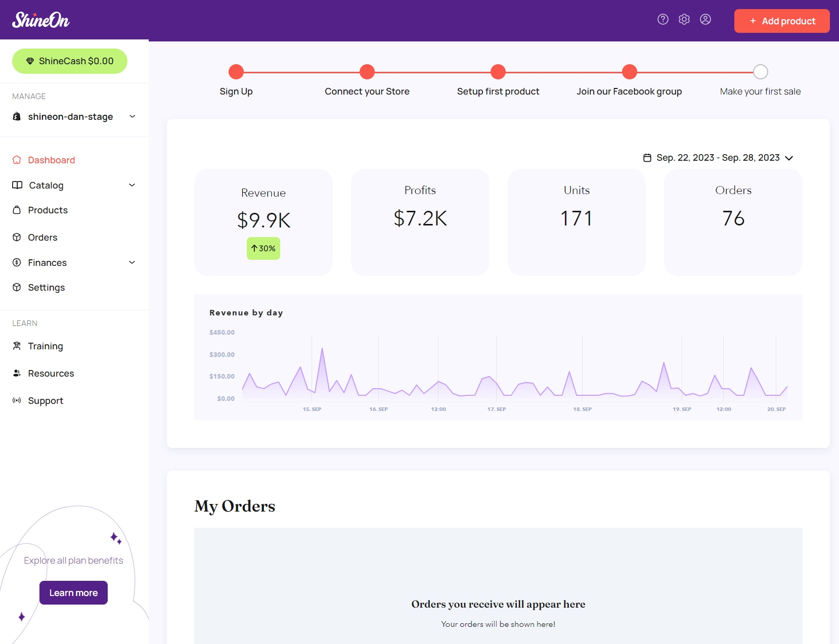Open the user account profile icon

click(705, 19)
